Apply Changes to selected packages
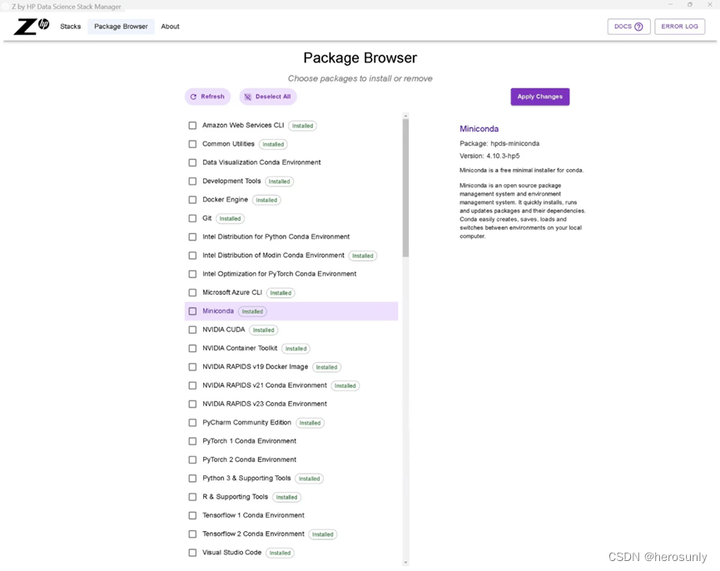 click(540, 97)
